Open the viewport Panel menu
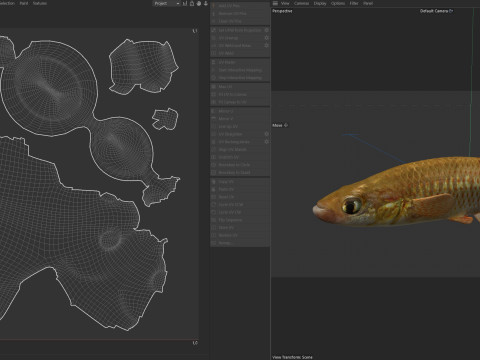Viewport: 480px width, 360px height. point(368,3)
